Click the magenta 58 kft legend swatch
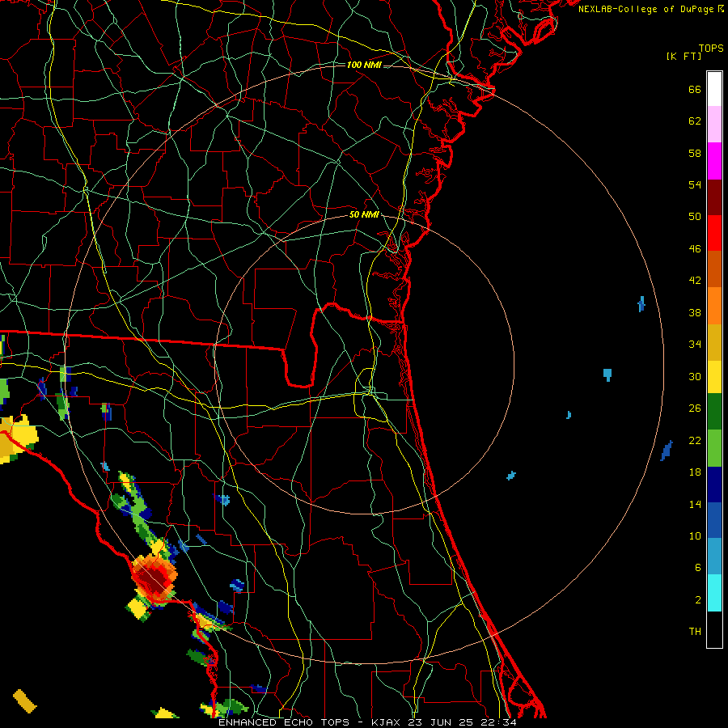Image resolution: width=728 pixels, height=728 pixels. click(714, 161)
